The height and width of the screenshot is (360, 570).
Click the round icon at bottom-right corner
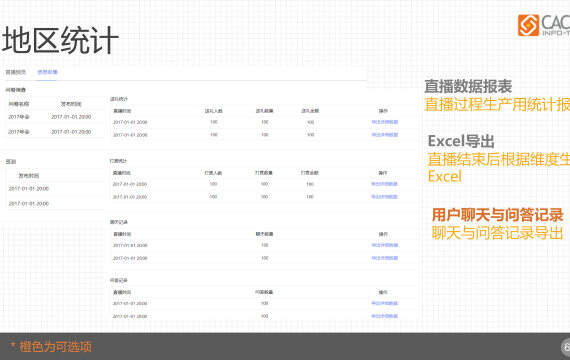click(566, 347)
